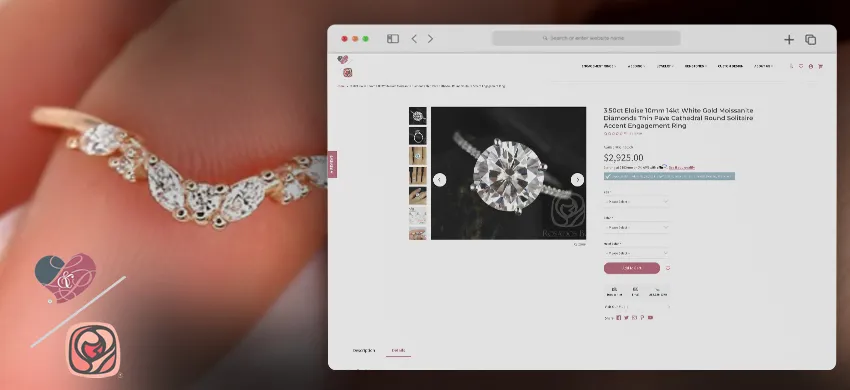This screenshot has width=850, height=390.
Task: Select the sixth thumbnail with white diagram
Action: click(x=417, y=216)
